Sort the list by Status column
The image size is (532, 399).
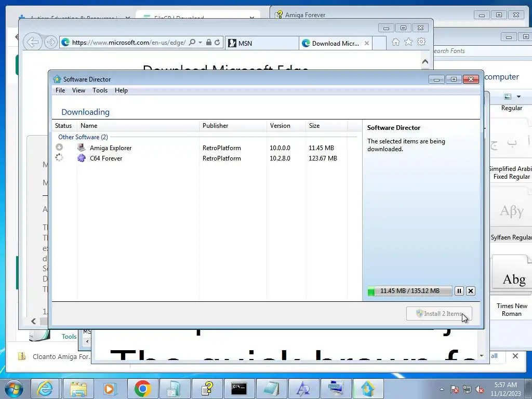tap(63, 126)
